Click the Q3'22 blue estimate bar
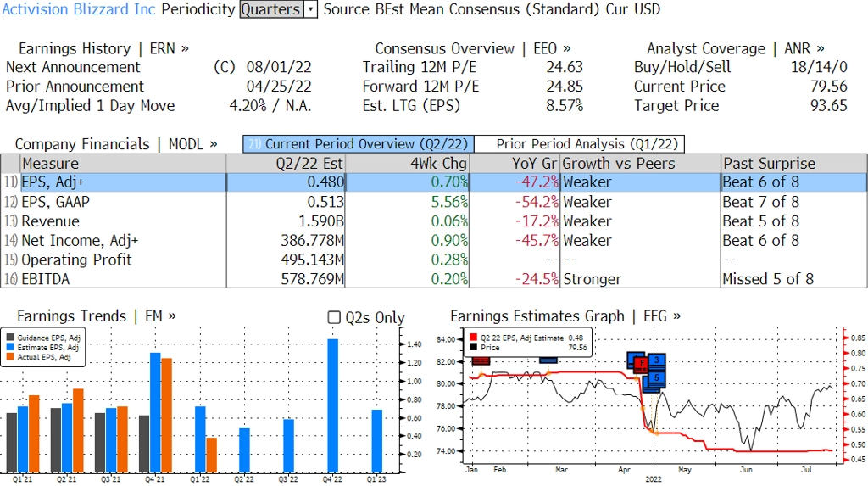 click(288, 445)
